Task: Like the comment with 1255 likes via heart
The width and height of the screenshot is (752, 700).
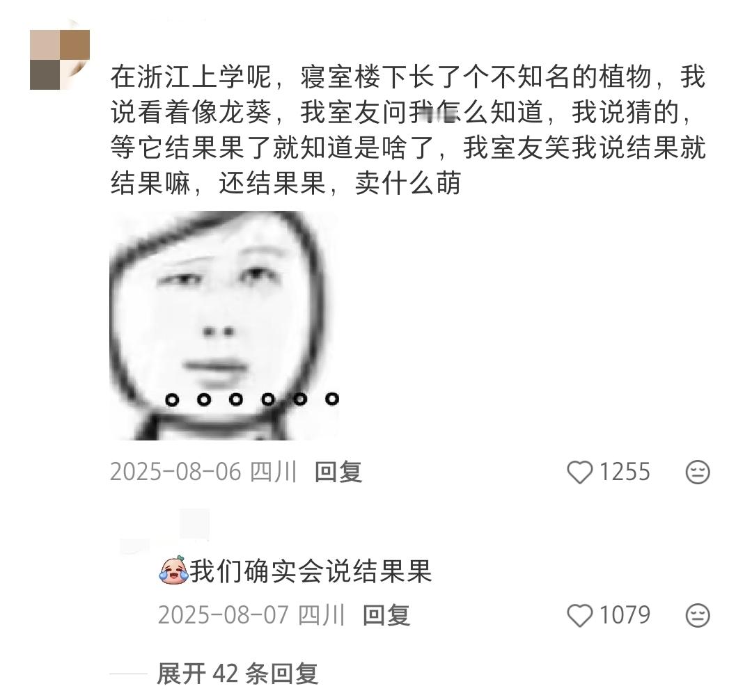Action: 580,472
